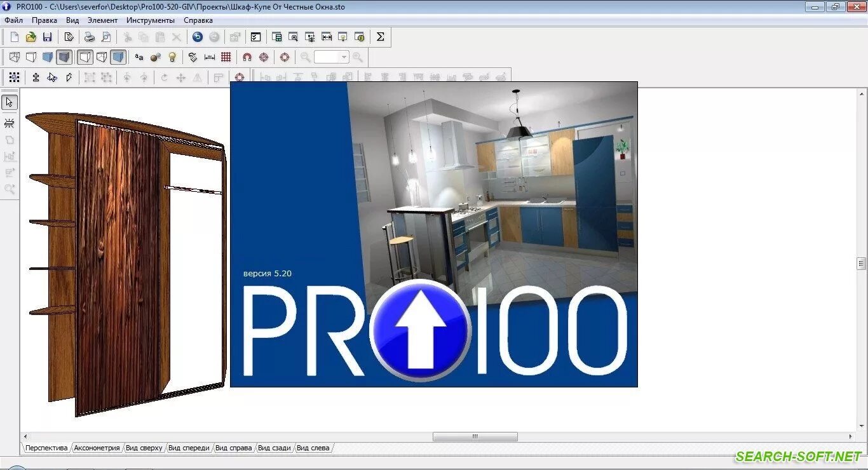
Task: Click the Delete X icon
Action: (177, 37)
